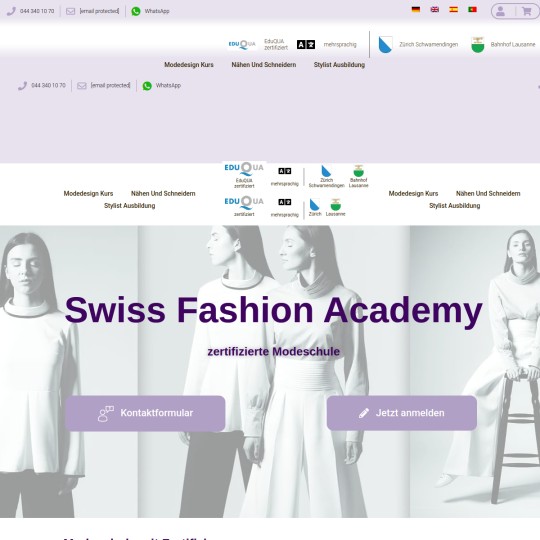Screen dimensions: 540x540
Task: Click the 'zertifizierte Modeschule' subtitle
Action: (273, 352)
